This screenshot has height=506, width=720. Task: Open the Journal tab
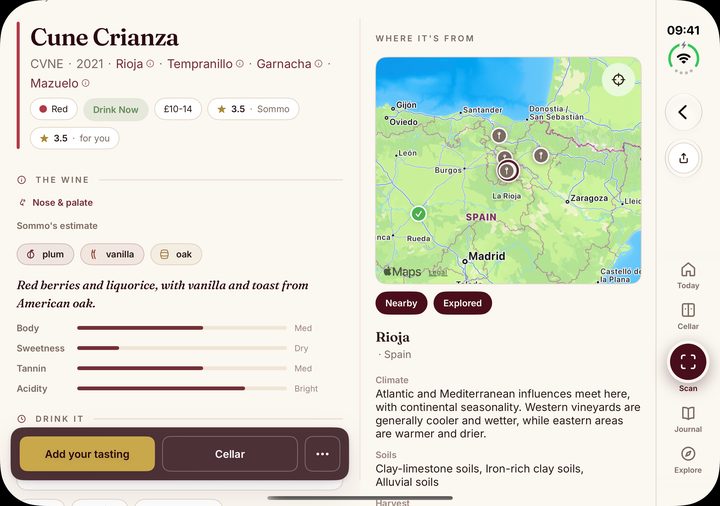point(687,419)
